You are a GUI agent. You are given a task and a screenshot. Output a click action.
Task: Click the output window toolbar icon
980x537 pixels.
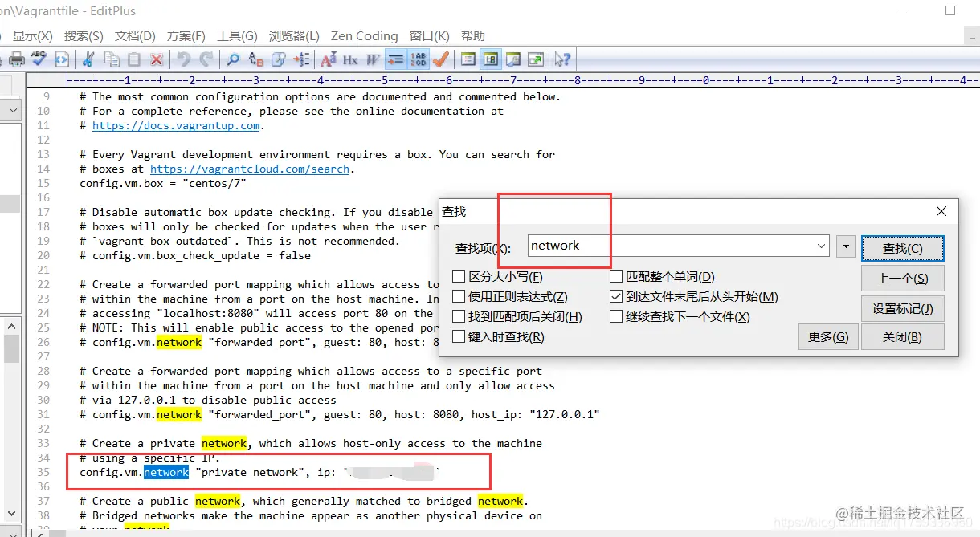click(512, 59)
